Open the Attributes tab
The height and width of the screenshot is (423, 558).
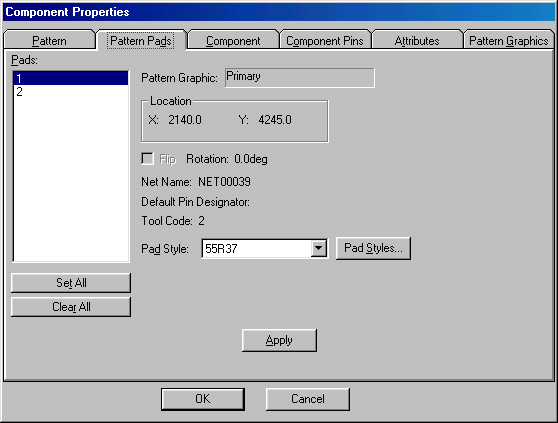(417, 40)
